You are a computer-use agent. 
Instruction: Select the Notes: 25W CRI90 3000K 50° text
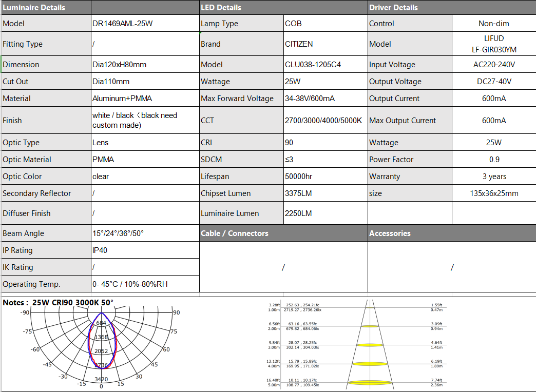58,302
